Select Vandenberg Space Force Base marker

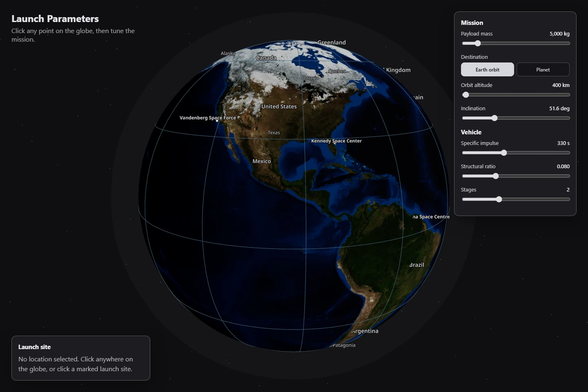217,120
